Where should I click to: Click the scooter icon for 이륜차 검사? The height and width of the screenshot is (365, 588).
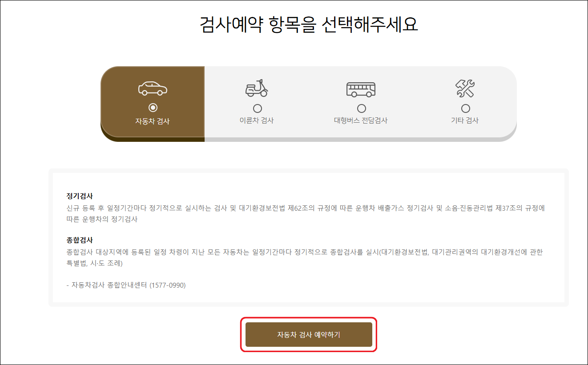pos(257,88)
